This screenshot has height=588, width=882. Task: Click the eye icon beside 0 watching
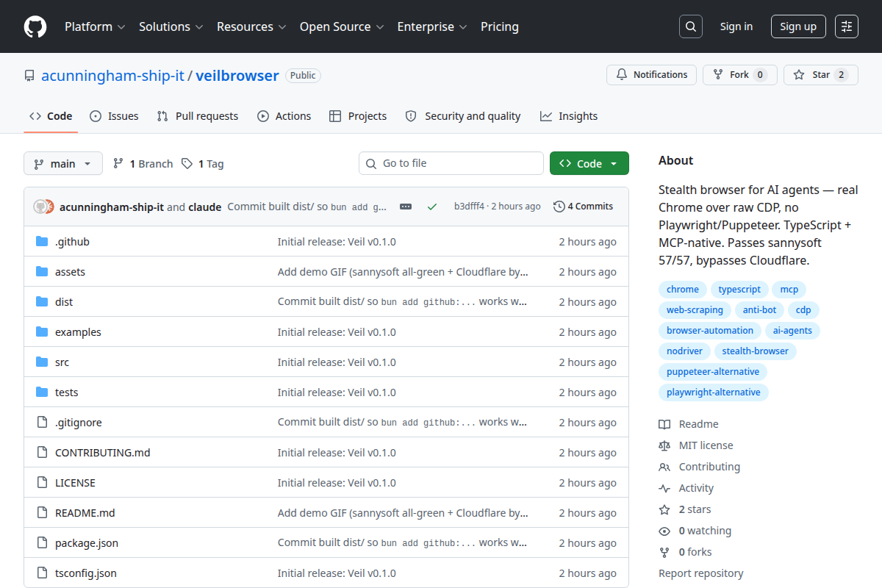tap(664, 531)
